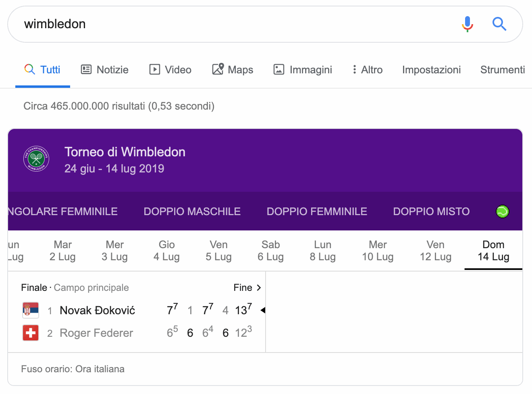Select date Mer 3 Lug

tap(114, 251)
